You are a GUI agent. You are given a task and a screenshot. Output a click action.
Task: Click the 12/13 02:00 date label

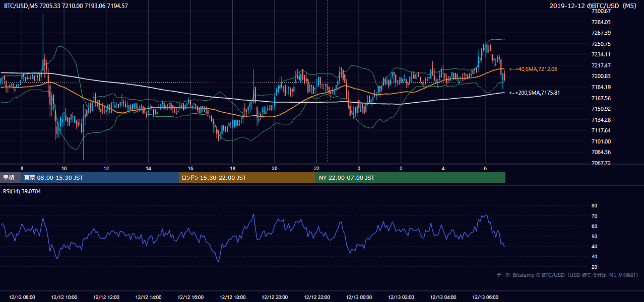[401, 297]
